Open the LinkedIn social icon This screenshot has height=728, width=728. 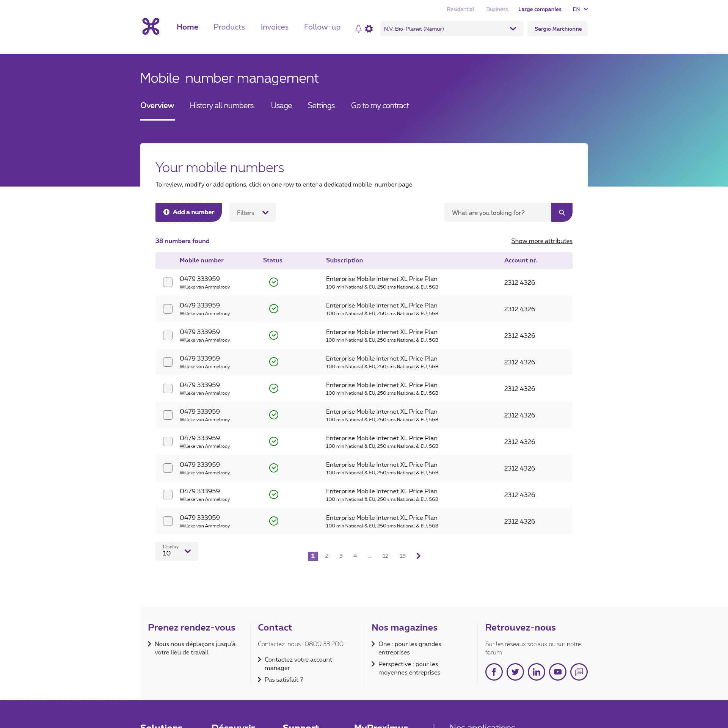point(536,672)
